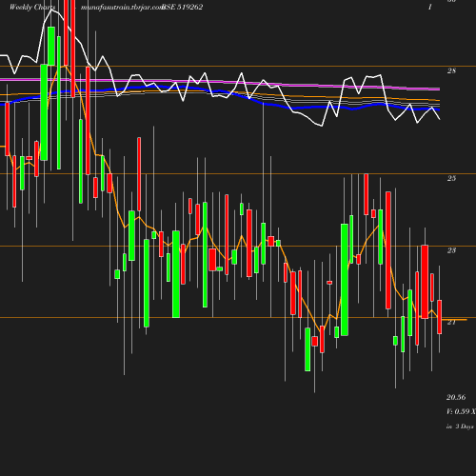Click the price axis label 28
Screen dimensions: 476x476
pos(451,70)
